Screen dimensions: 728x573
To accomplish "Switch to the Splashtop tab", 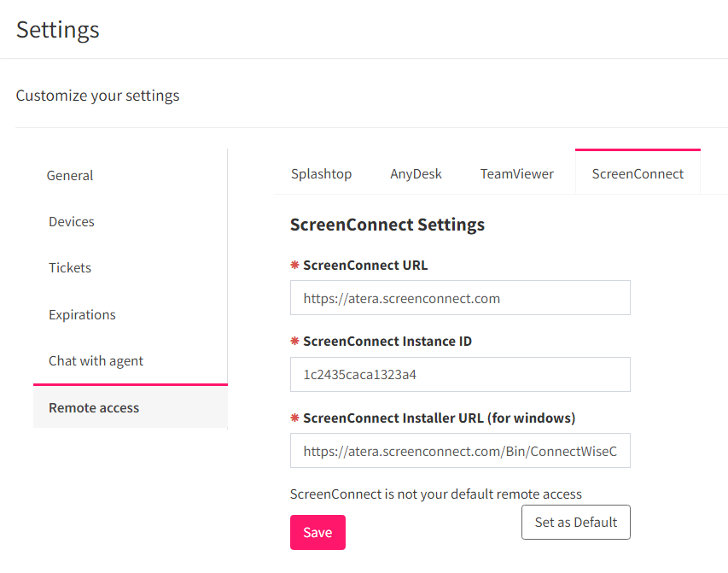I will [321, 173].
